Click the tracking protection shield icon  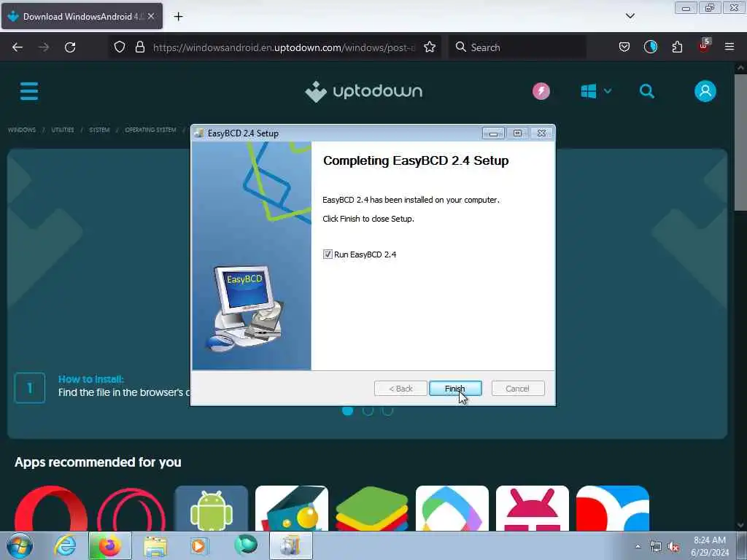click(120, 47)
